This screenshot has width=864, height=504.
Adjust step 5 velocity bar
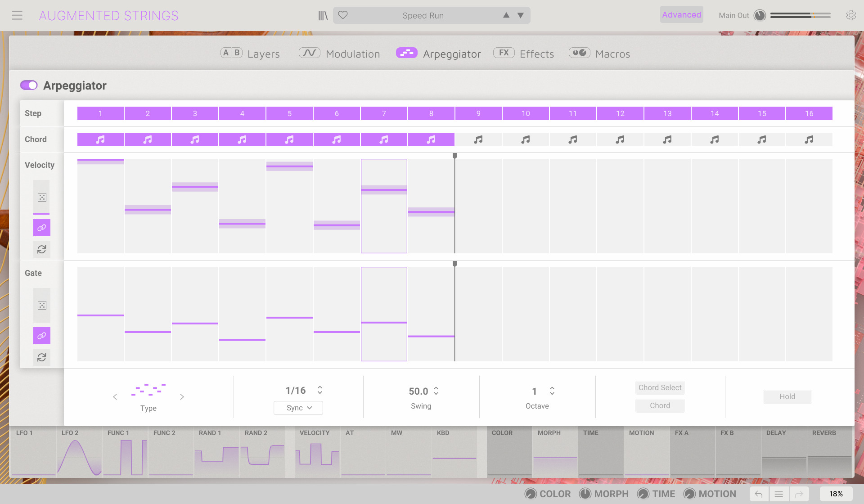pyautogui.click(x=289, y=166)
